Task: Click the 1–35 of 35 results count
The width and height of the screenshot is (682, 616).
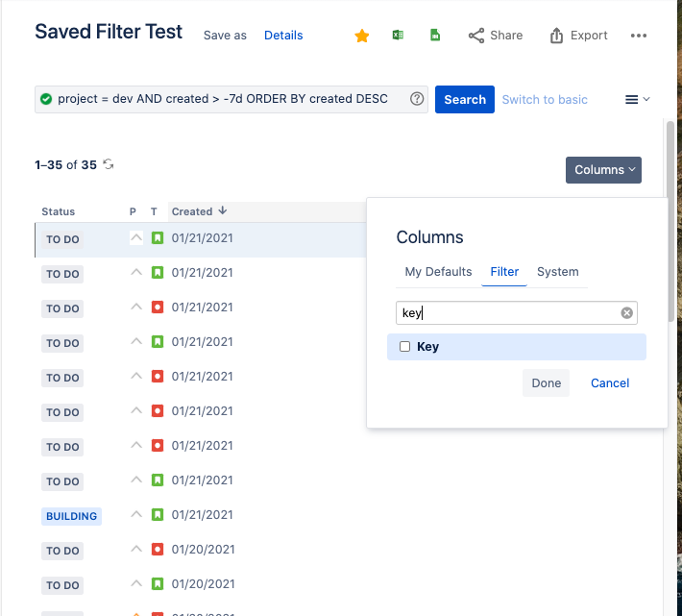Action: (x=65, y=165)
